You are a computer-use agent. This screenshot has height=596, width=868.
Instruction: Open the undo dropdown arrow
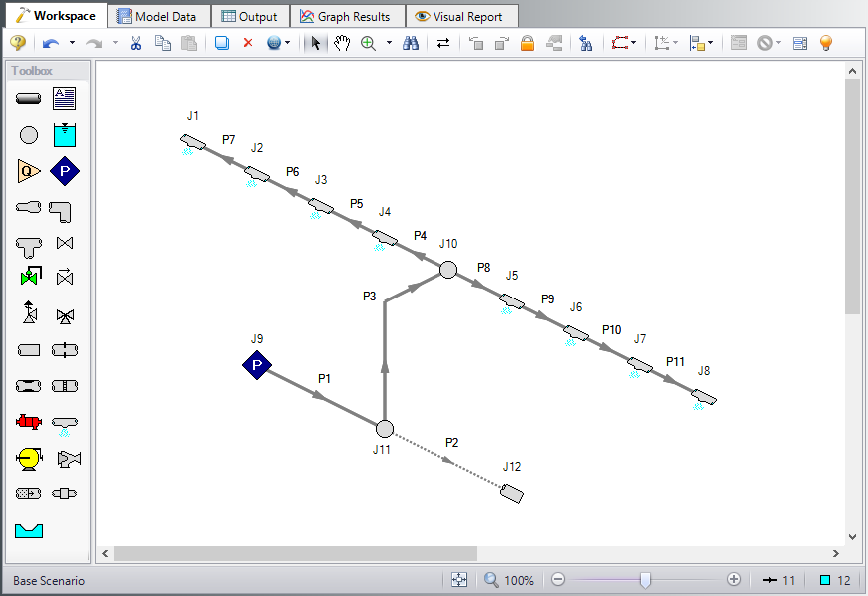[72, 43]
